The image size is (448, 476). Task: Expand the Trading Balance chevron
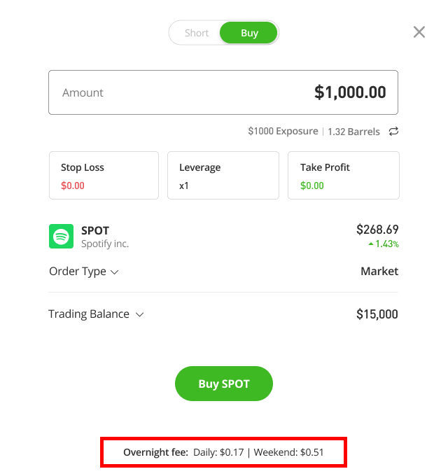tap(139, 314)
